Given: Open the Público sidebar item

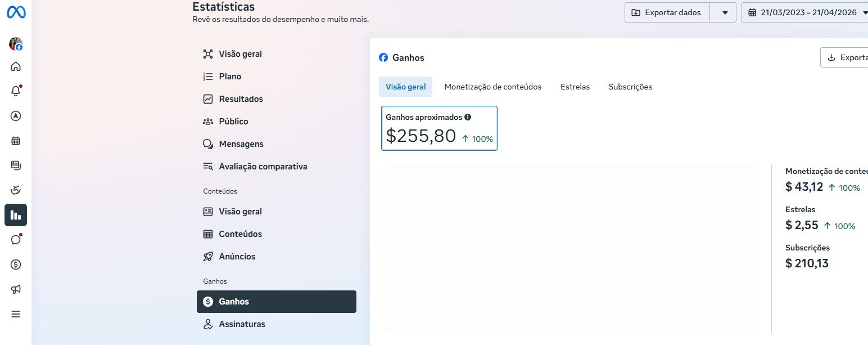Looking at the screenshot, I should [x=233, y=122].
